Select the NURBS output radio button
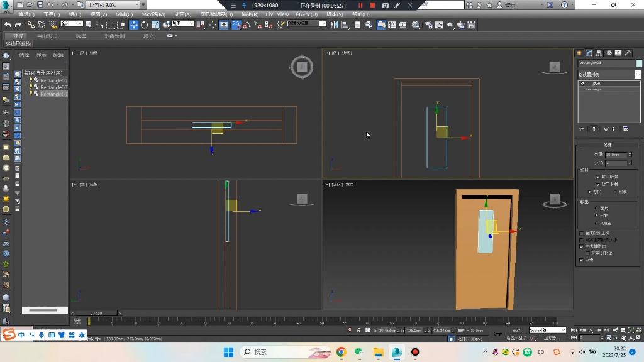The image size is (644, 362). [597, 222]
